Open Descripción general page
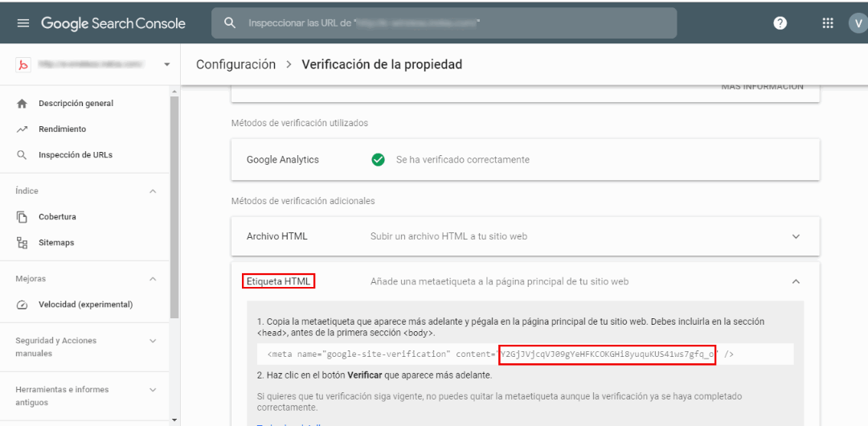Viewport: 868px width, 426px height. [76, 104]
